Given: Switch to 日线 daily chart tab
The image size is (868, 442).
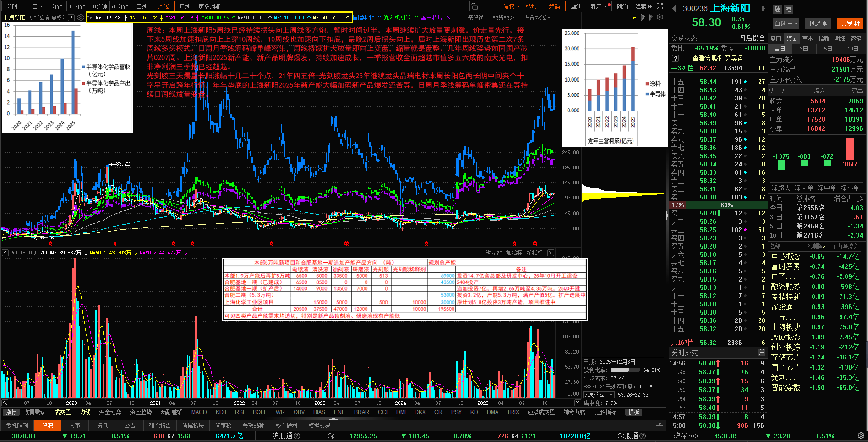Looking at the screenshot, I should click(x=142, y=6).
